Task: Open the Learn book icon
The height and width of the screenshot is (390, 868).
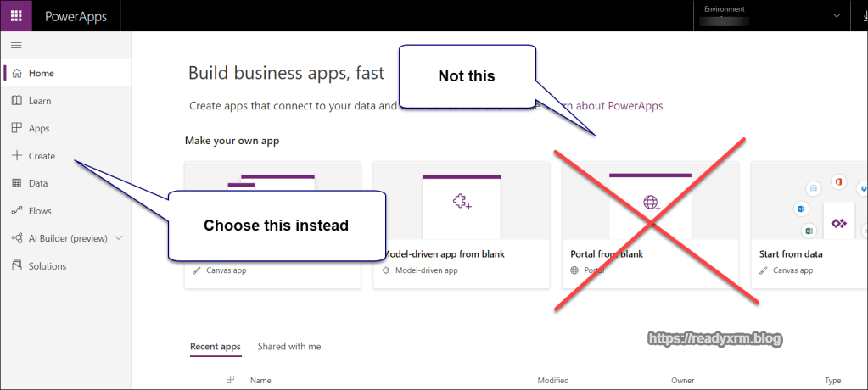Action: tap(17, 101)
